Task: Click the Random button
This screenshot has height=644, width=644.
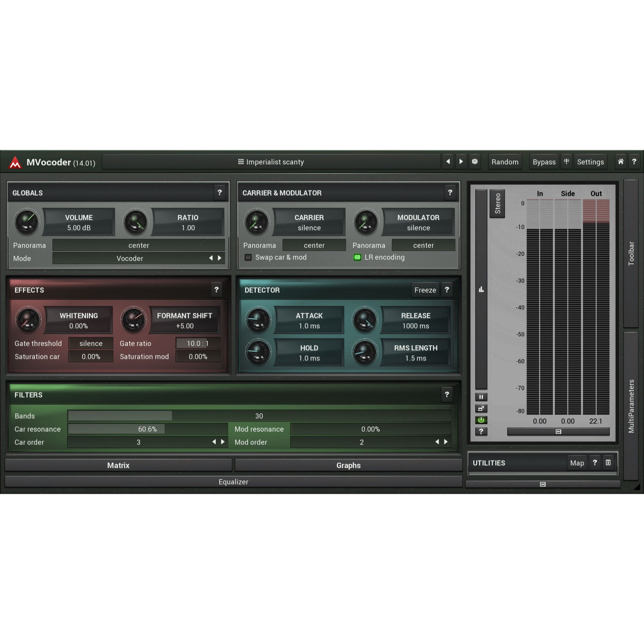Action: [x=505, y=162]
